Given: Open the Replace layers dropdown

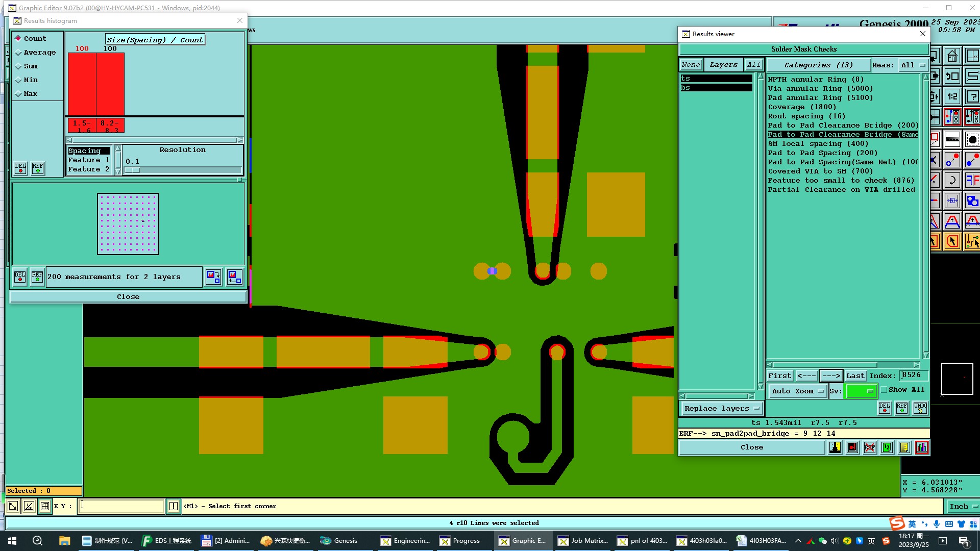Looking at the screenshot, I should pyautogui.click(x=721, y=408).
